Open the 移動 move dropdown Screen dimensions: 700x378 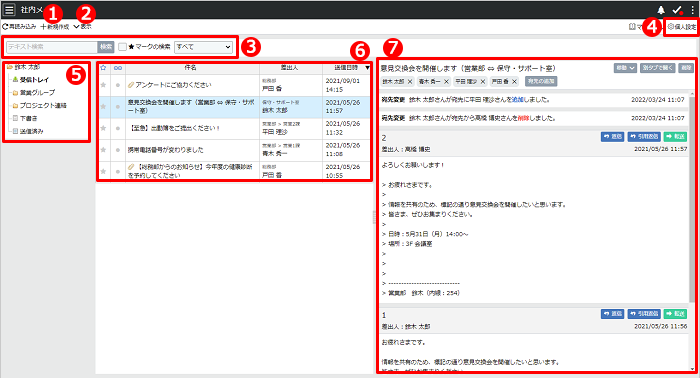[x=625, y=68]
